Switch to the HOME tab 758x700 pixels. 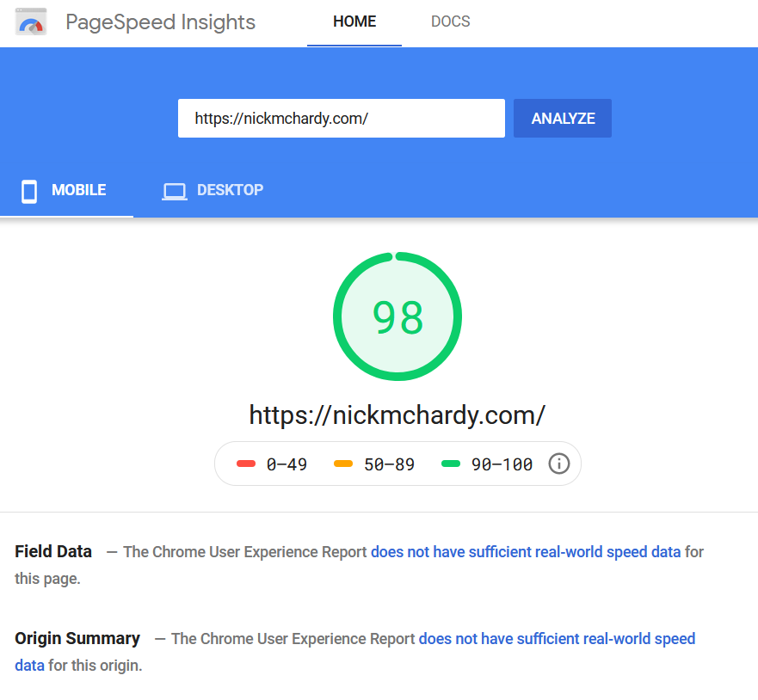pyautogui.click(x=354, y=21)
